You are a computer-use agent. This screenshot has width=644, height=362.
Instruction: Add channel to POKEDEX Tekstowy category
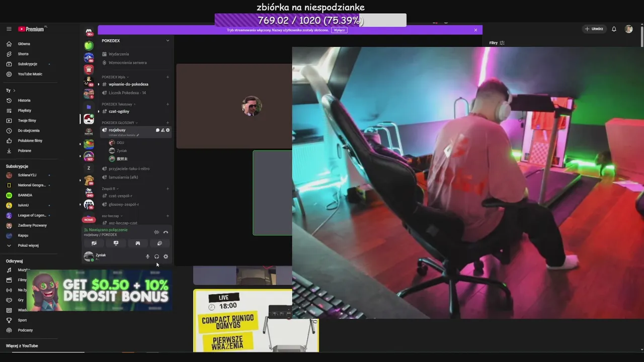click(x=168, y=104)
